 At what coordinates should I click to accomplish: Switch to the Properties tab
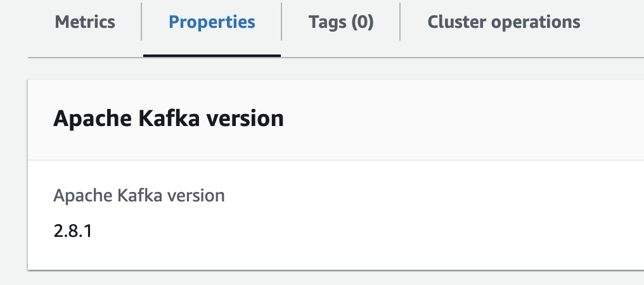pos(212,22)
